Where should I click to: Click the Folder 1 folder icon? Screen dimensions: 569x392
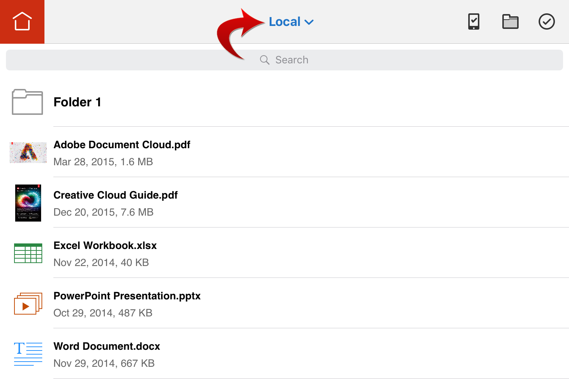click(27, 102)
